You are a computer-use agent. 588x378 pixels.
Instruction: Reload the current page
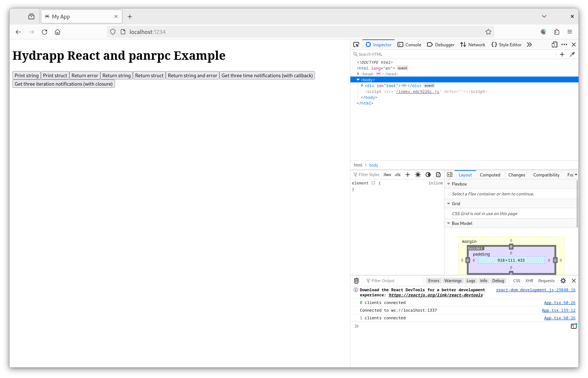(x=45, y=32)
